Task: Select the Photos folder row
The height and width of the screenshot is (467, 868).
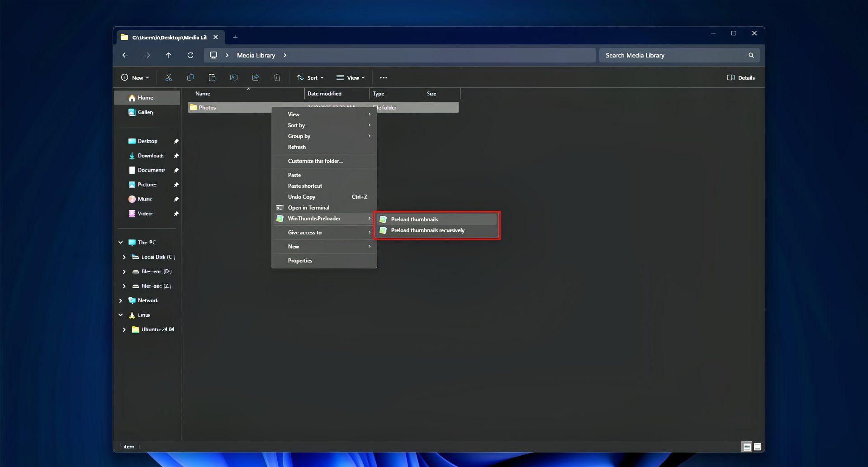Action: (323, 107)
